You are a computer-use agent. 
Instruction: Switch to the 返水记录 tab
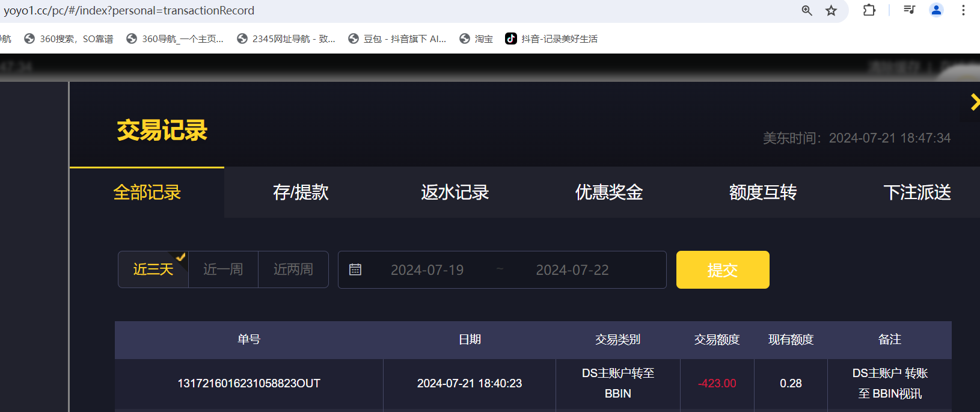pyautogui.click(x=455, y=192)
